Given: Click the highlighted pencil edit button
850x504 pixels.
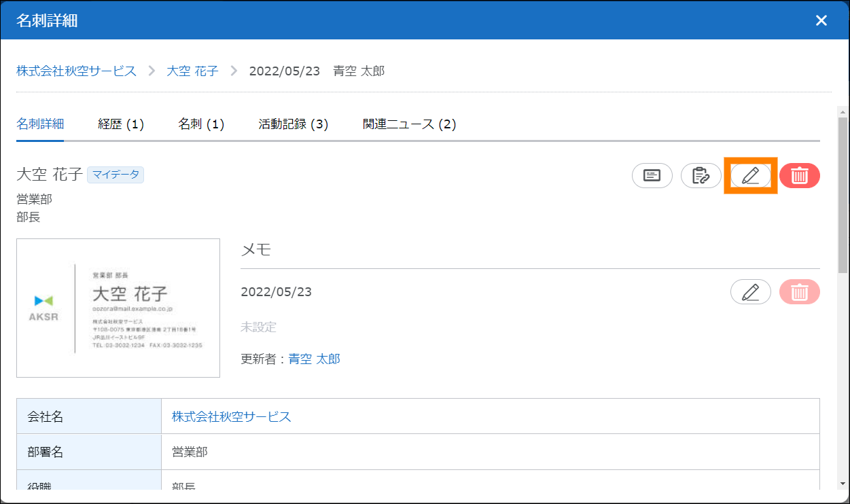Looking at the screenshot, I should [750, 176].
